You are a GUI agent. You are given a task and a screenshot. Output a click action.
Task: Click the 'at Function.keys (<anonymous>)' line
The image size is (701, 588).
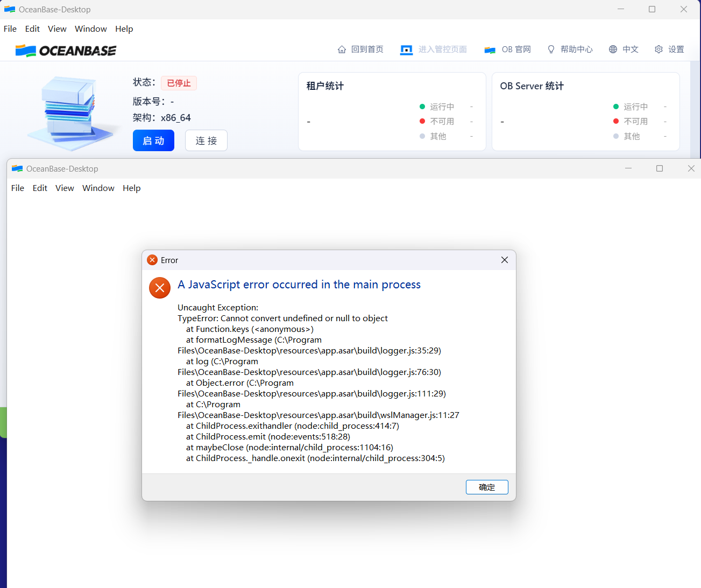[x=250, y=329]
